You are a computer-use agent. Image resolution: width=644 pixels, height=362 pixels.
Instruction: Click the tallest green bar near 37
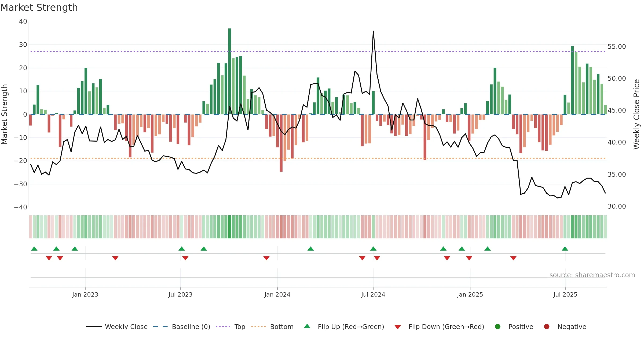click(230, 71)
